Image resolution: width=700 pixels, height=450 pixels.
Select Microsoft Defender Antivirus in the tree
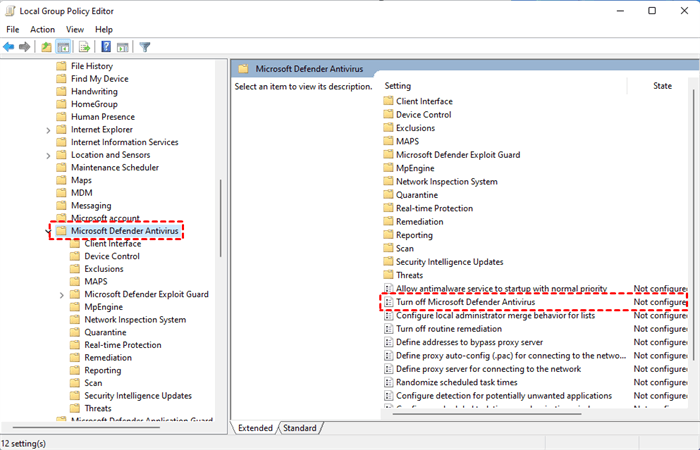pos(125,231)
